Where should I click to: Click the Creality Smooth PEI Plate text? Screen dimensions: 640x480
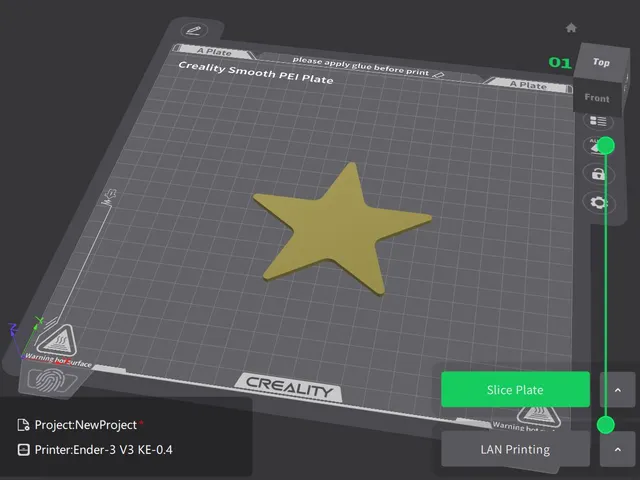pyautogui.click(x=256, y=72)
